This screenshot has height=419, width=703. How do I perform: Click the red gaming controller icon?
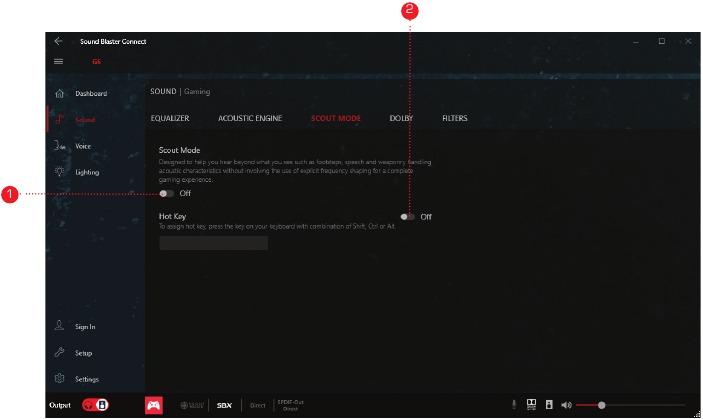pyautogui.click(x=154, y=406)
